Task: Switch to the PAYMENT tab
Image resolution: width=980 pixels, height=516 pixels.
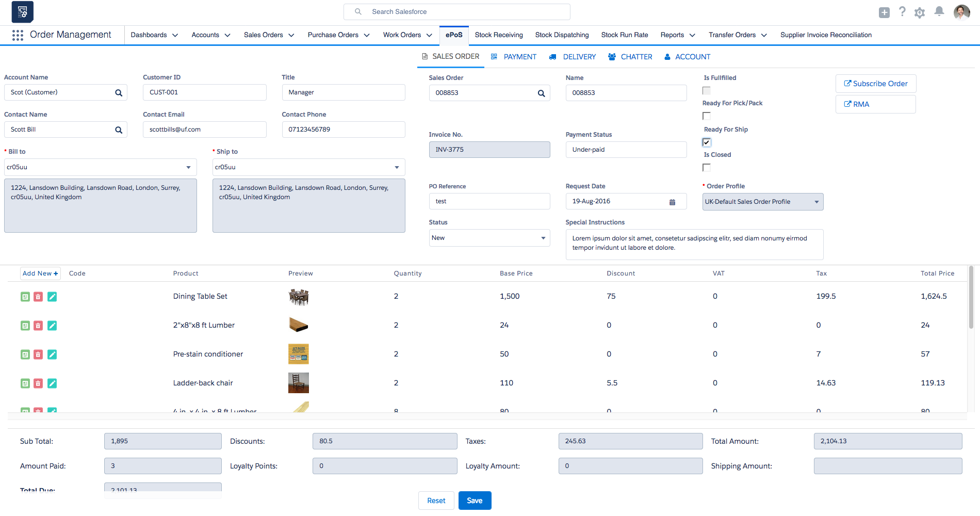Action: pyautogui.click(x=520, y=57)
